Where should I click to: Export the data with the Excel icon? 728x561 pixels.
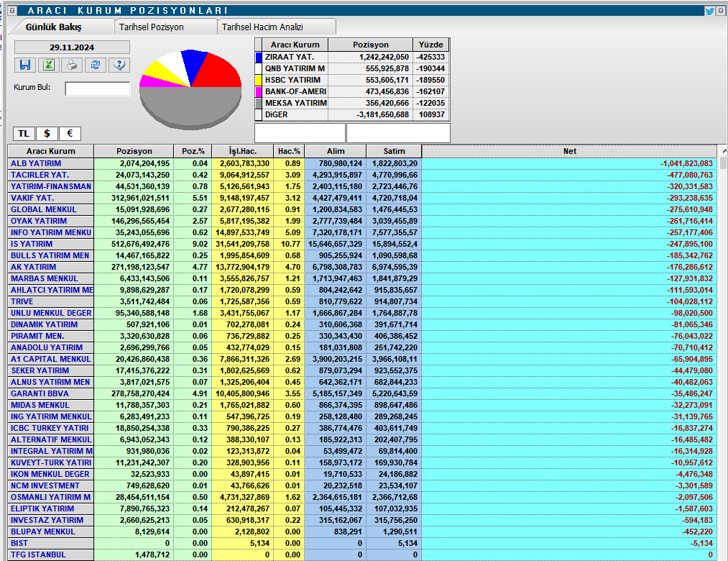[48, 65]
